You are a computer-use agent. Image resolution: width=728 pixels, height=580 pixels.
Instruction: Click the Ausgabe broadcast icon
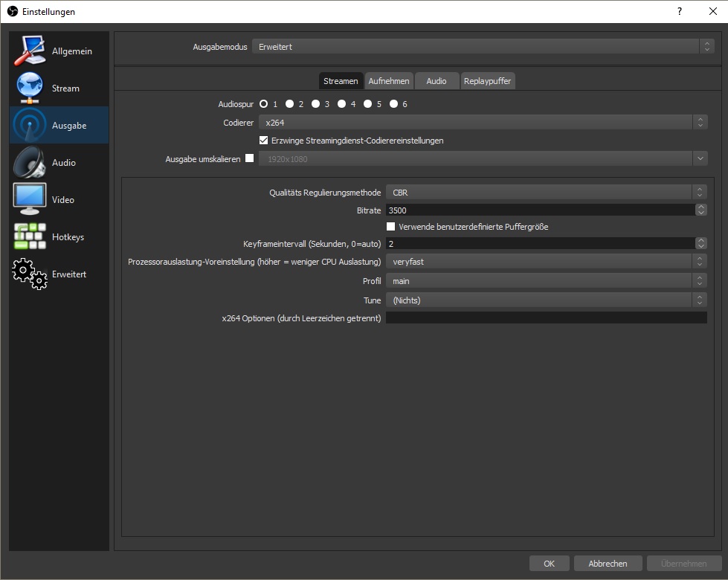[30, 126]
